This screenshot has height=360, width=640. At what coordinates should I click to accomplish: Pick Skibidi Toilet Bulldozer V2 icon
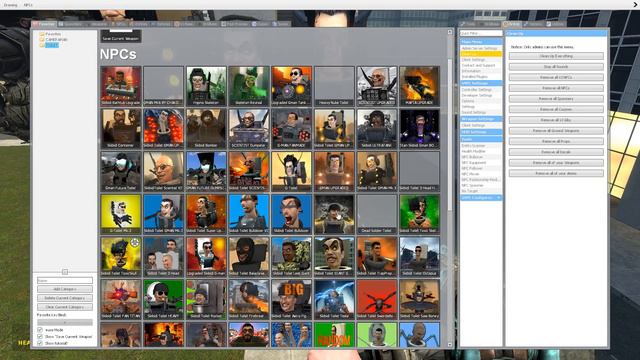[x=249, y=214]
